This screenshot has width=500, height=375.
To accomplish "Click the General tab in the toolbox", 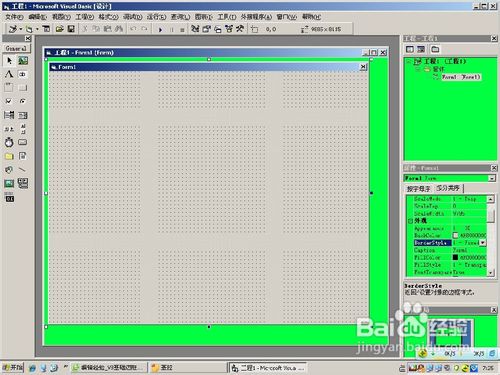I will coord(16,49).
